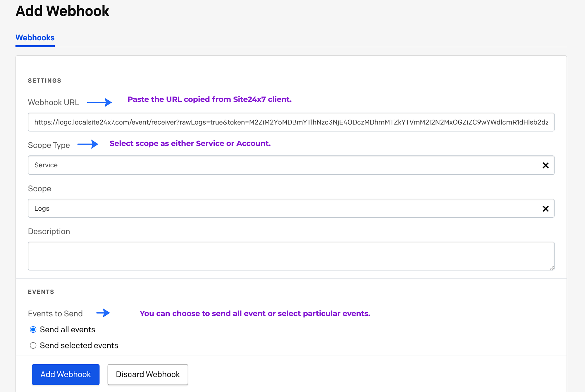Click the Scope label above Logs field

[39, 188]
